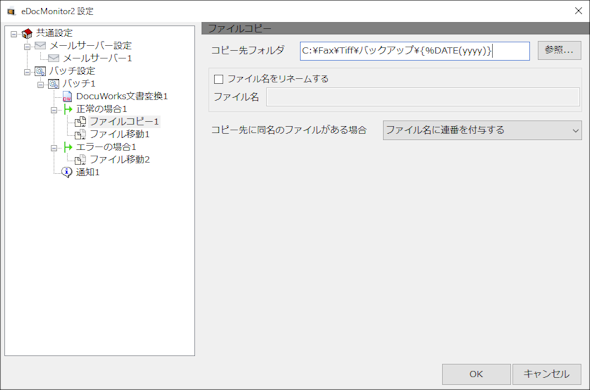Image resolution: width=590 pixels, height=390 pixels.
Task: Collapse the メールサーバー設定 node
Action: pyautogui.click(x=27, y=46)
